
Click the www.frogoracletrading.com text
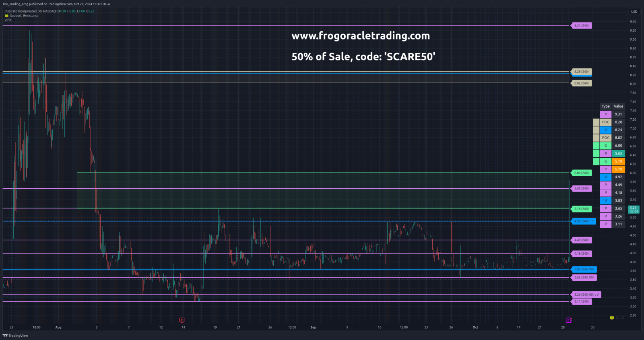pyautogui.click(x=361, y=36)
